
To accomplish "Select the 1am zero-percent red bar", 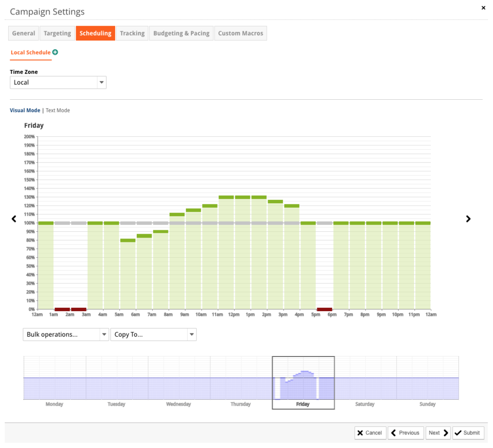I will coord(62,309).
